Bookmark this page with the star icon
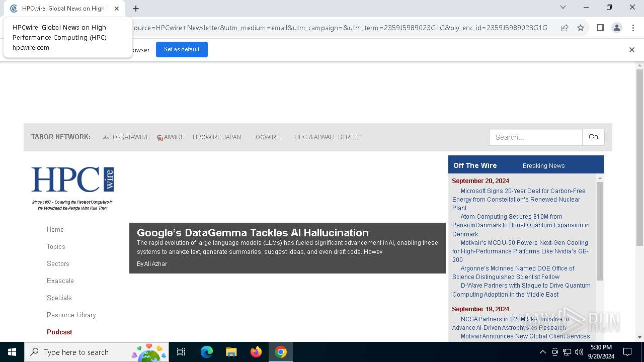 (581, 28)
